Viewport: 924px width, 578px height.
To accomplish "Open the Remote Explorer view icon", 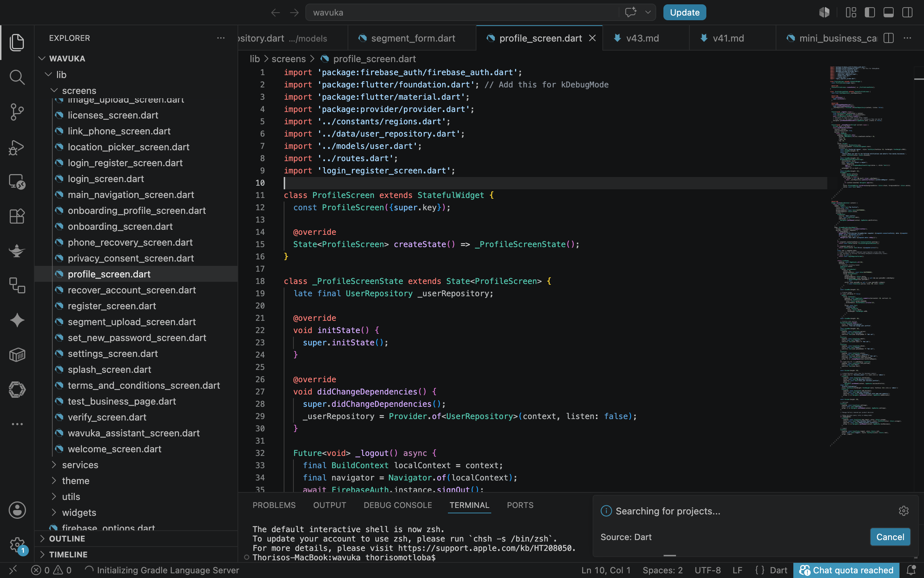I will tap(17, 182).
